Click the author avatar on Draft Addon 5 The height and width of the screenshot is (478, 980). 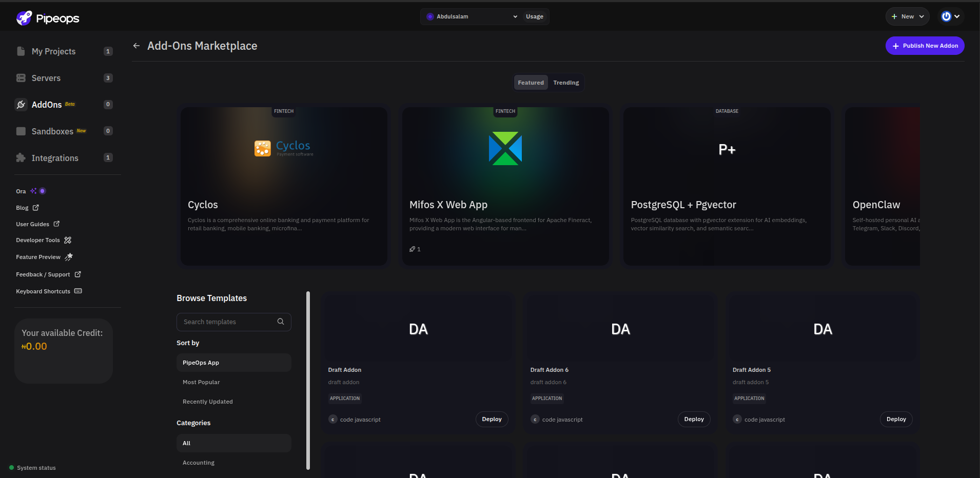point(737,419)
